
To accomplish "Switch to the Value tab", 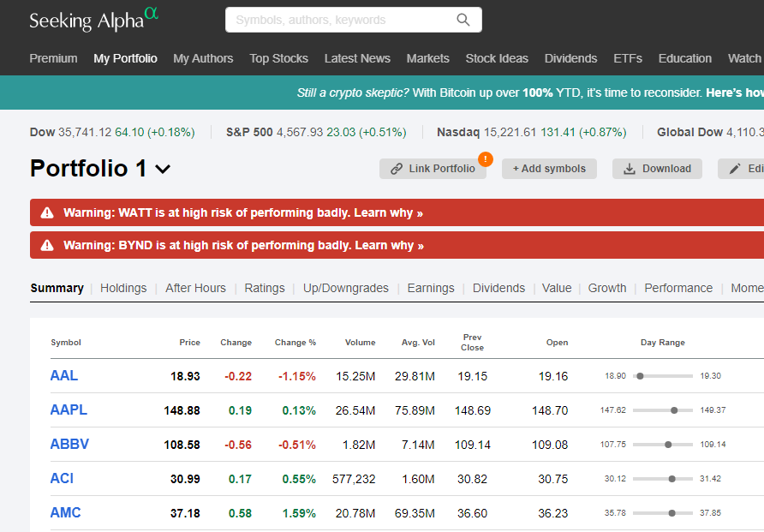I will tap(557, 288).
